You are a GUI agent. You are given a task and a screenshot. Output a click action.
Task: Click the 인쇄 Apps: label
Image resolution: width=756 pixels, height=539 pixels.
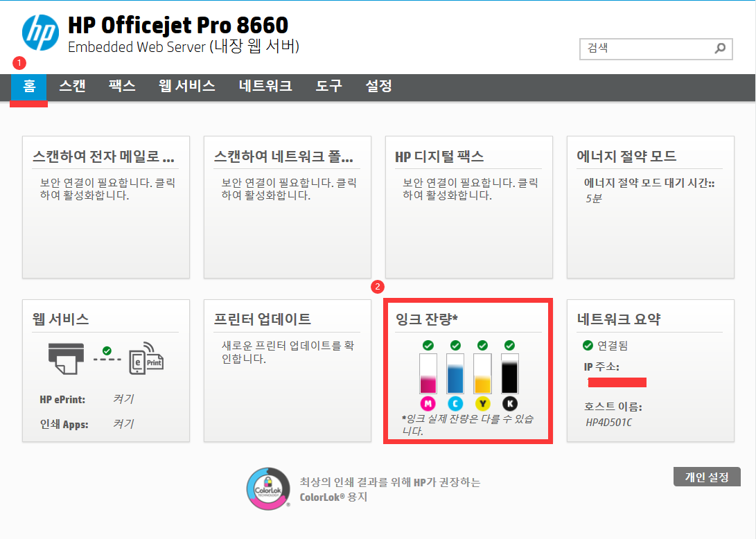point(64,425)
